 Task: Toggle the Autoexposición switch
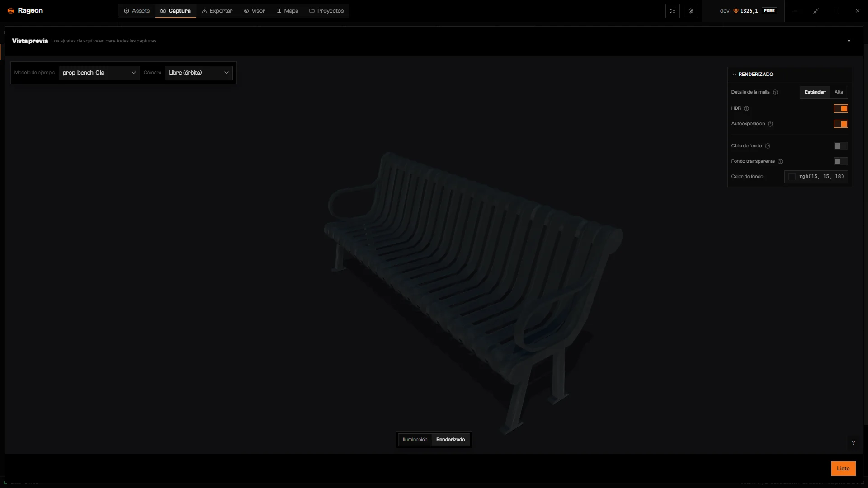click(x=841, y=124)
